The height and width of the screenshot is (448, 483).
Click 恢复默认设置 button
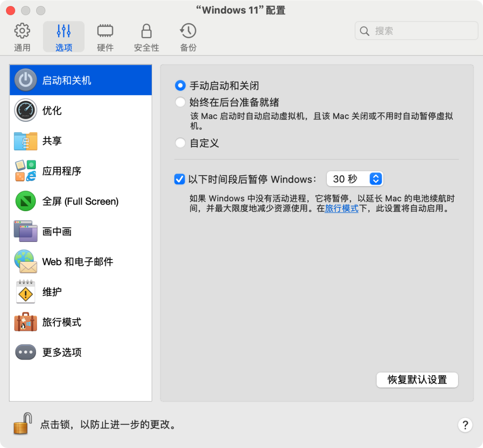click(x=417, y=380)
